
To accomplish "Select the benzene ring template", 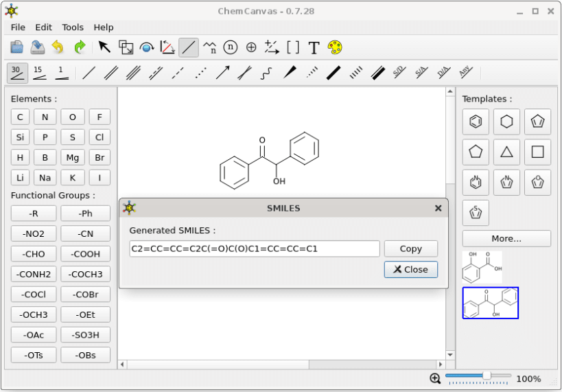I will [476, 122].
